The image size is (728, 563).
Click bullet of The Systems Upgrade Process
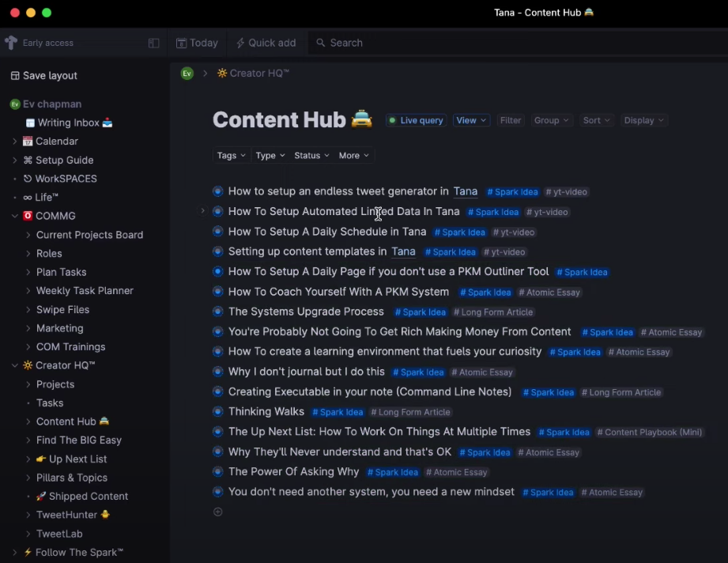click(217, 312)
